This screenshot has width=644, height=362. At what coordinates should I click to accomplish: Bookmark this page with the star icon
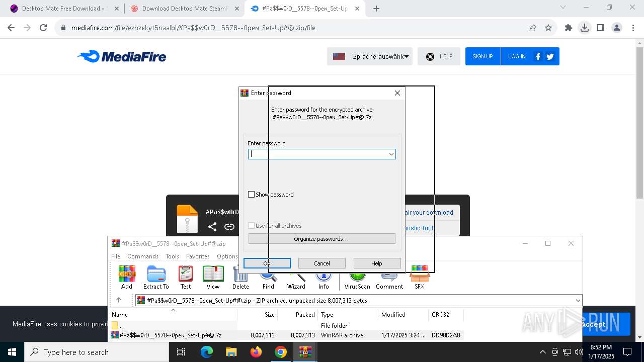(x=548, y=28)
